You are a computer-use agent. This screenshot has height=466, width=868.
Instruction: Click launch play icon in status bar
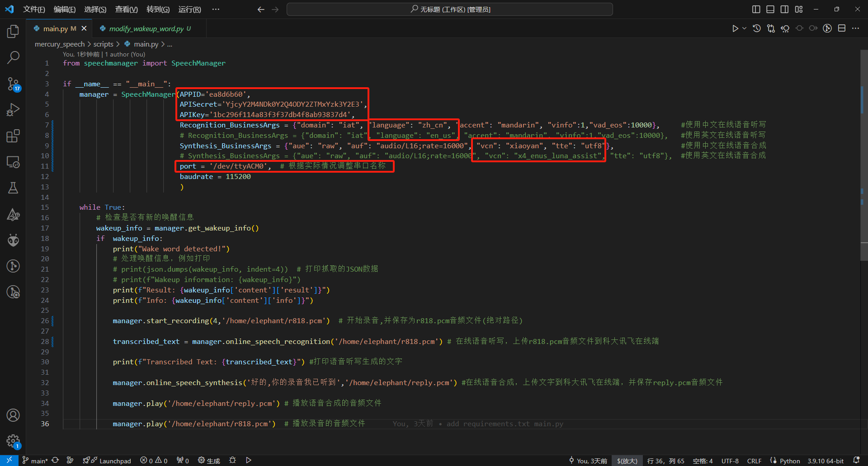[249, 460]
